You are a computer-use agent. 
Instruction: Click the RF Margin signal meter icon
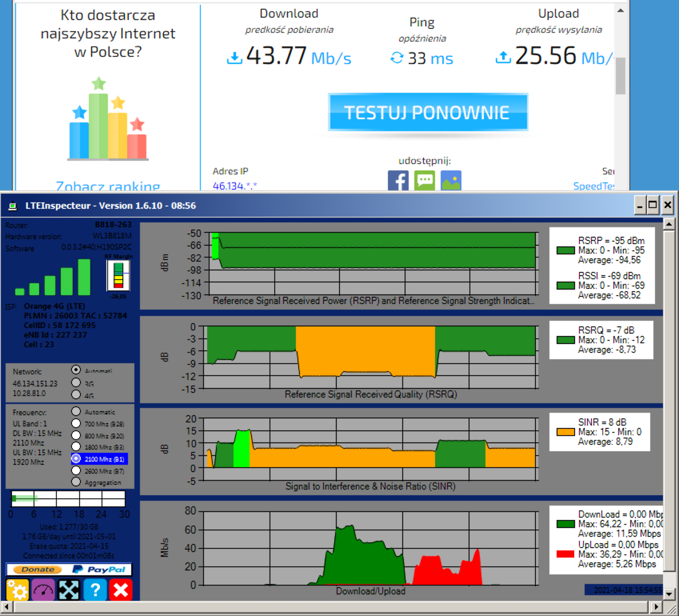118,275
